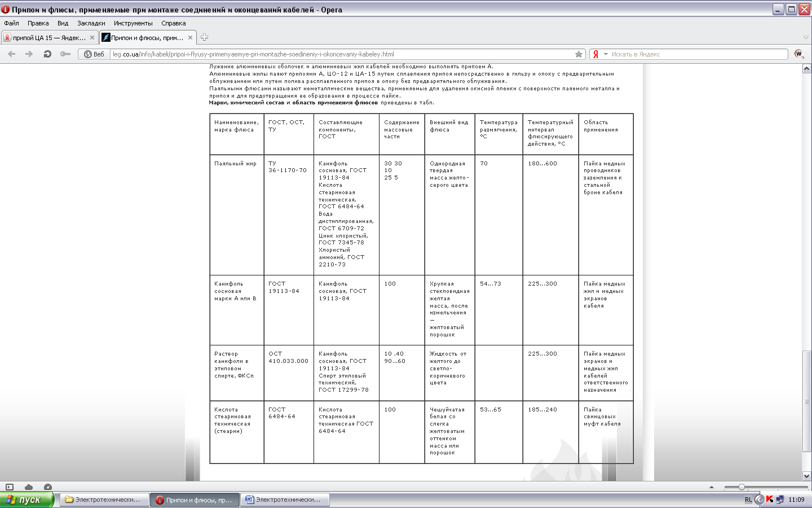Click vertical scrollbar up arrow

pos(806,68)
